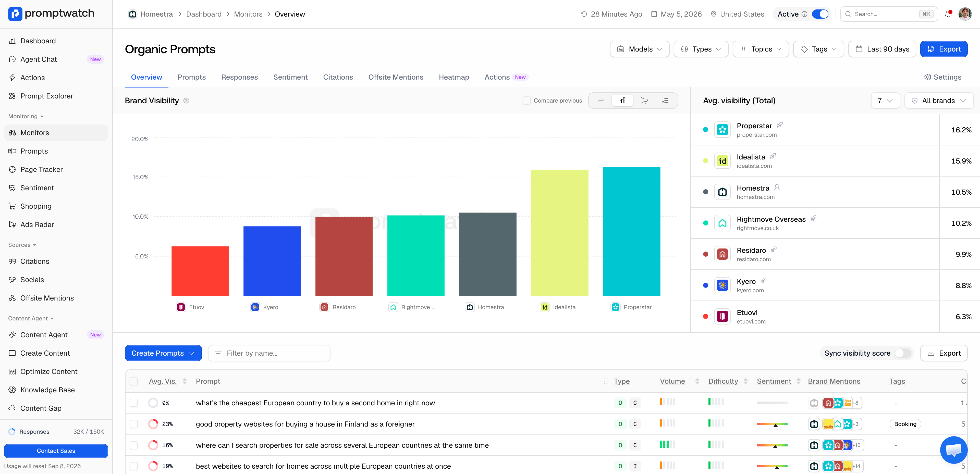Select bar chart view icon

pos(622,101)
